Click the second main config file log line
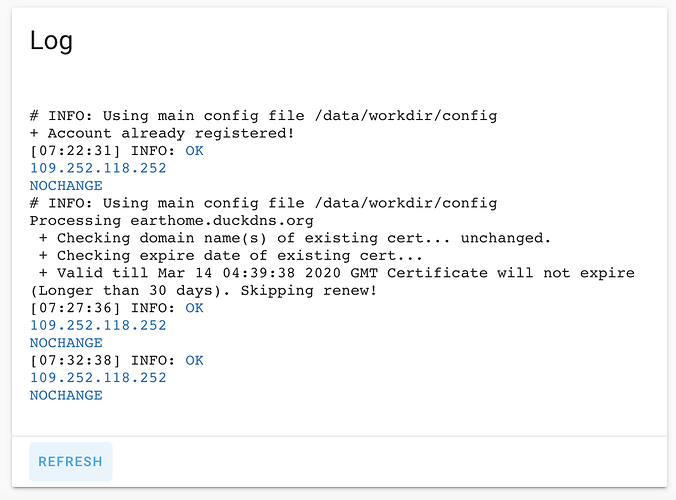This screenshot has height=500, width=676. coord(263,203)
